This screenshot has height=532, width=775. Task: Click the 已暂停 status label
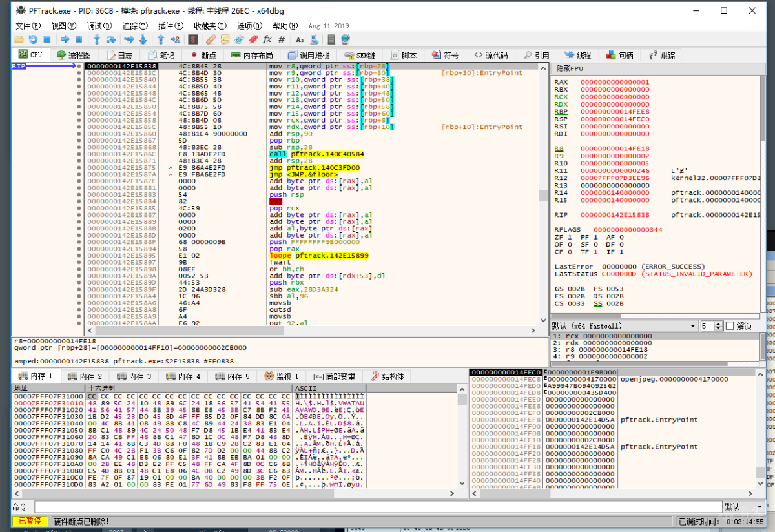(x=30, y=521)
